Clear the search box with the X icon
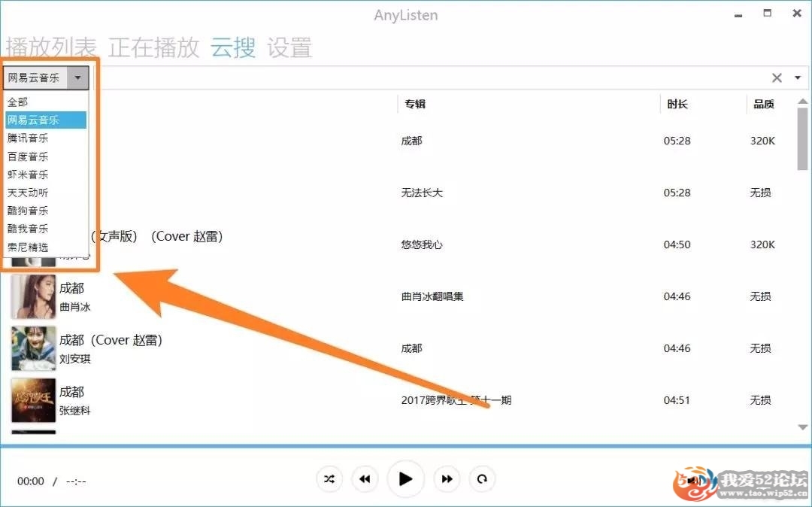This screenshot has width=812, height=507. click(777, 77)
